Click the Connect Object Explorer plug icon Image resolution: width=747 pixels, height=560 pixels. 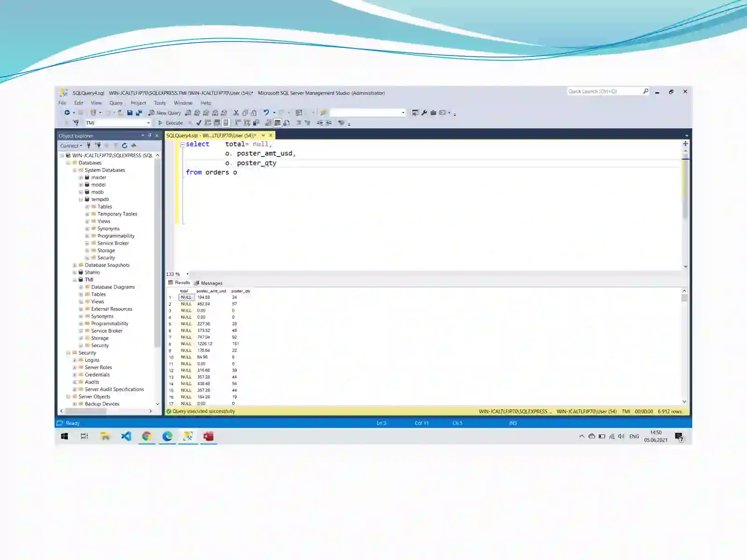click(89, 146)
